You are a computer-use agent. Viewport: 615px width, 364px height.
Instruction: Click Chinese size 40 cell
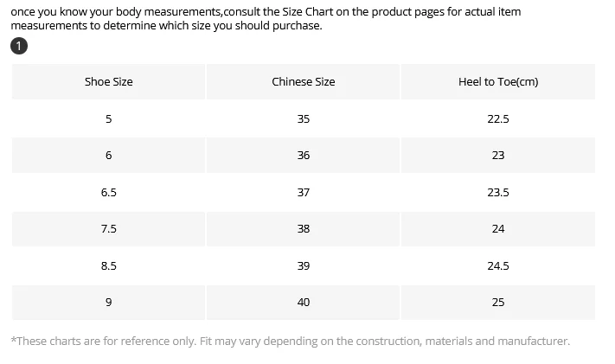pyautogui.click(x=304, y=302)
